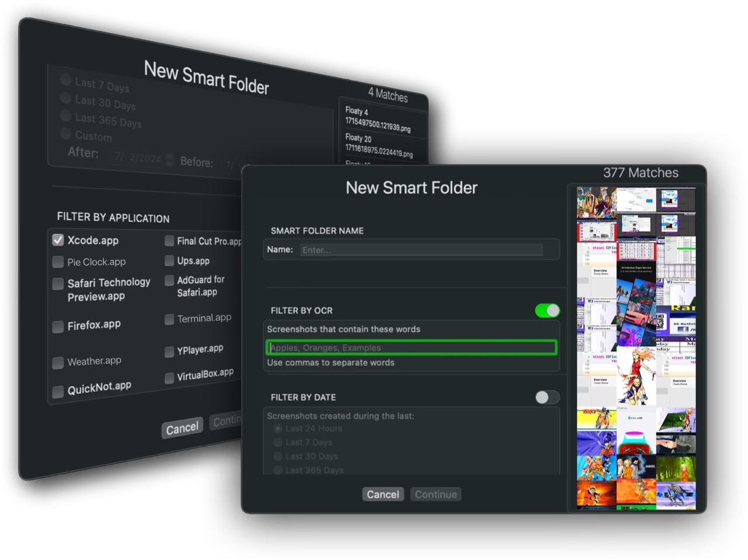The image size is (748, 560).
Task: Check the Pie Clock.app checkbox
Action: click(58, 262)
